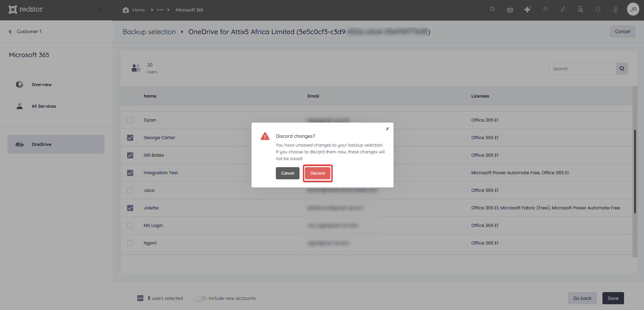Click the sparkle icon in top bar
The image size is (644, 310).
click(x=527, y=9)
